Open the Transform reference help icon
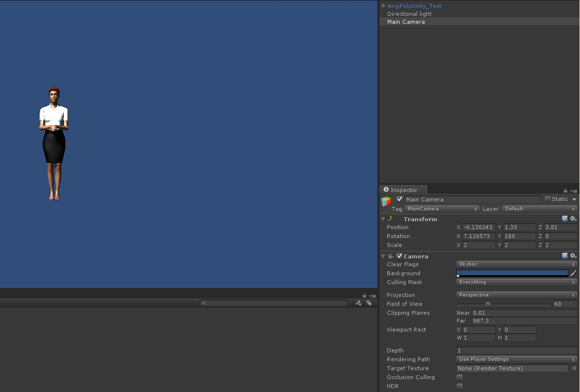Screen dimensions: 580x392 [x=565, y=218]
